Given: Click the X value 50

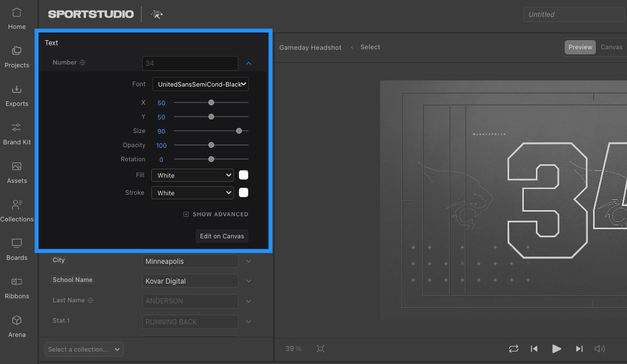Looking at the screenshot, I should click(x=161, y=103).
